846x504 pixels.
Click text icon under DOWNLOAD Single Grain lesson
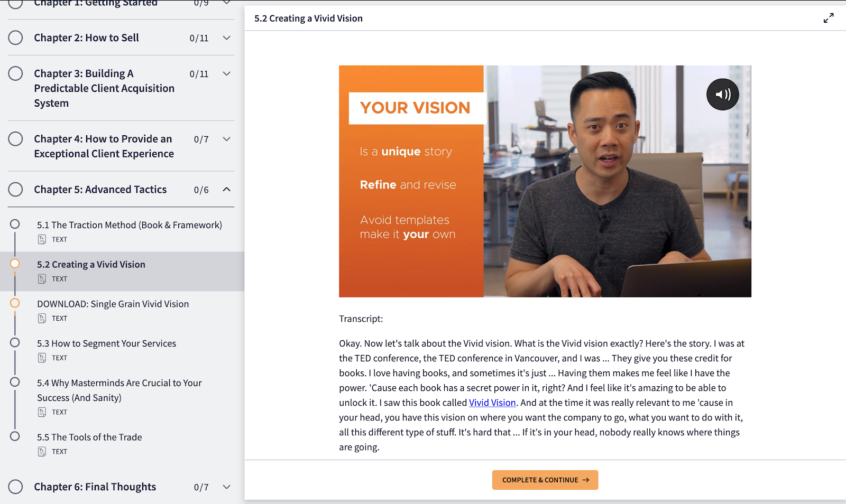point(42,318)
